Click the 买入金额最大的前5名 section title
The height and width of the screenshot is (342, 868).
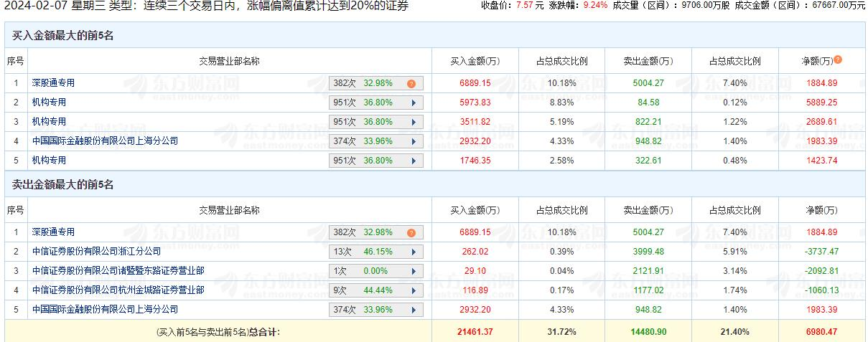[x=63, y=36]
